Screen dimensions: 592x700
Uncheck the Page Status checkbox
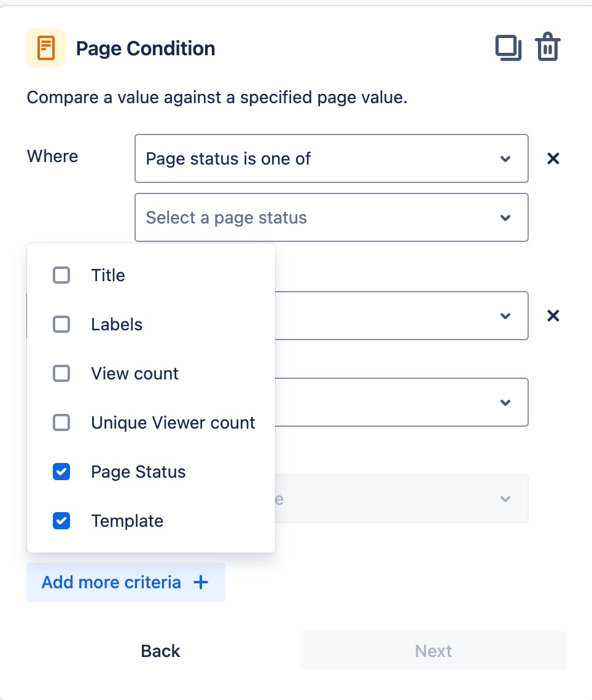(61, 472)
